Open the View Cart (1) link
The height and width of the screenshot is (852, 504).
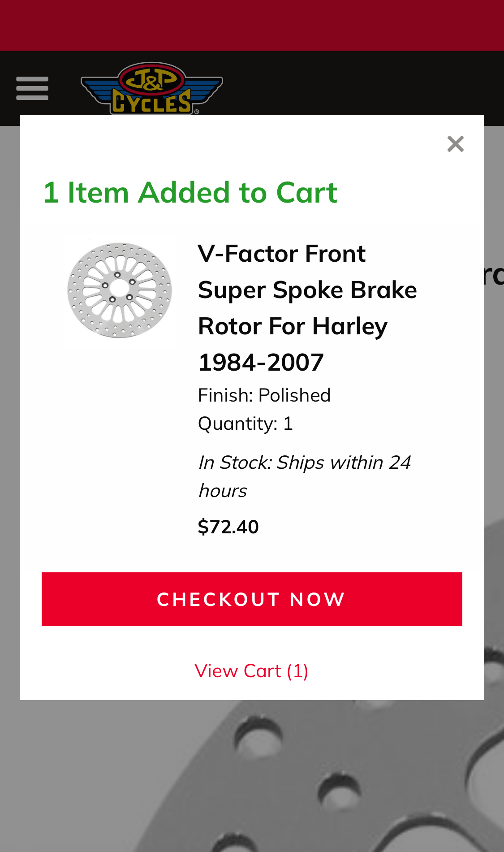point(251,671)
